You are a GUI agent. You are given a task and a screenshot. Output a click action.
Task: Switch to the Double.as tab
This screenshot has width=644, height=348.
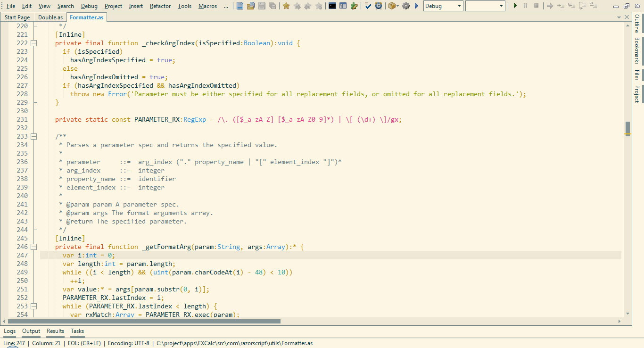[50, 17]
